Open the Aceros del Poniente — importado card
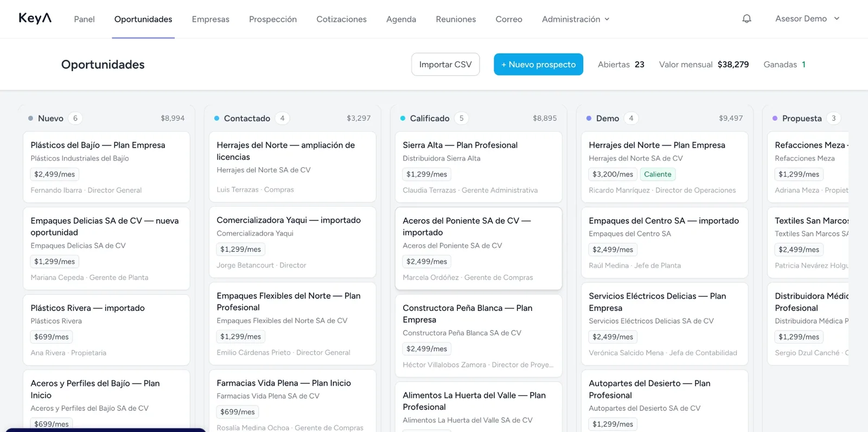The image size is (868, 432). [x=478, y=249]
